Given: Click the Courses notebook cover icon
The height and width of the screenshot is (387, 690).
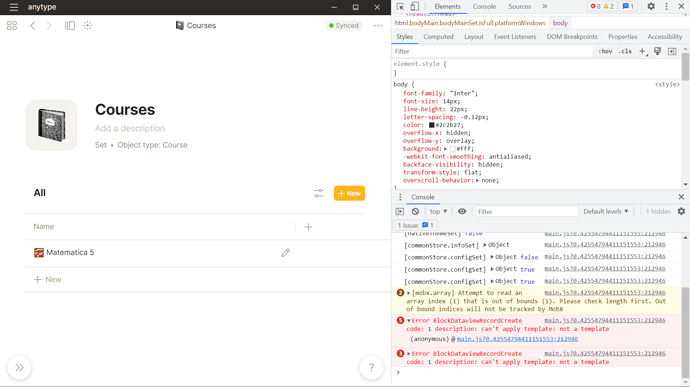Looking at the screenshot, I should point(51,125).
